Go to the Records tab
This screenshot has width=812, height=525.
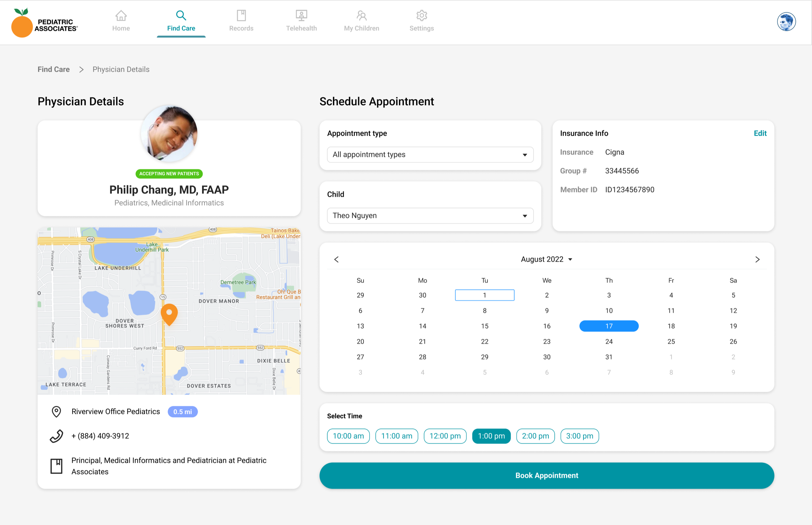coord(241,21)
